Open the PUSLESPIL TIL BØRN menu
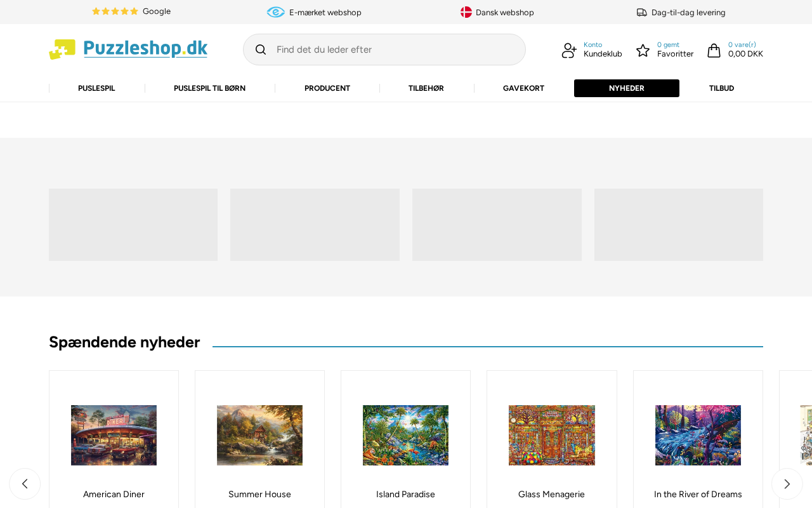The width and height of the screenshot is (812, 508). [x=209, y=88]
